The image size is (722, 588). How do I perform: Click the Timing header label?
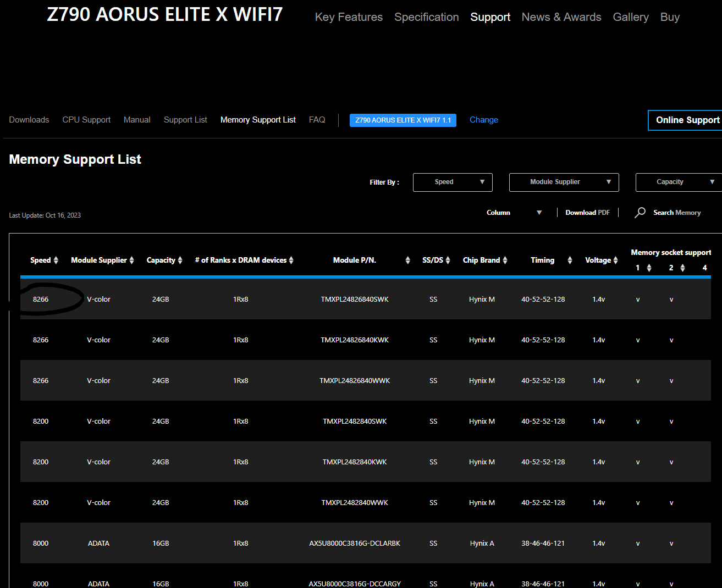click(543, 260)
